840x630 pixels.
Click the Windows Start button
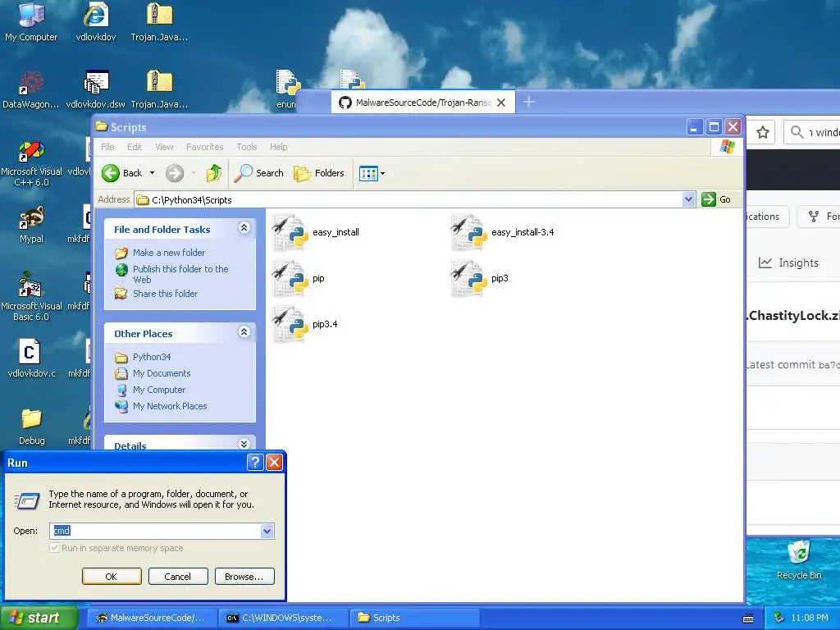[39, 618]
